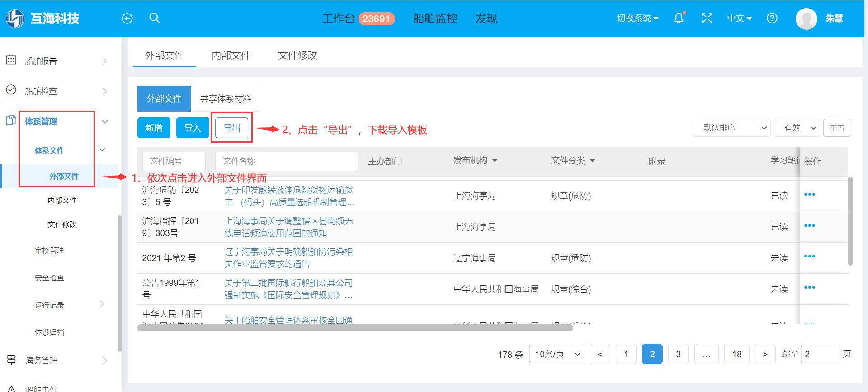Expand the 船舶检查 menu chevron
The width and height of the screenshot is (868, 392).
click(105, 91)
